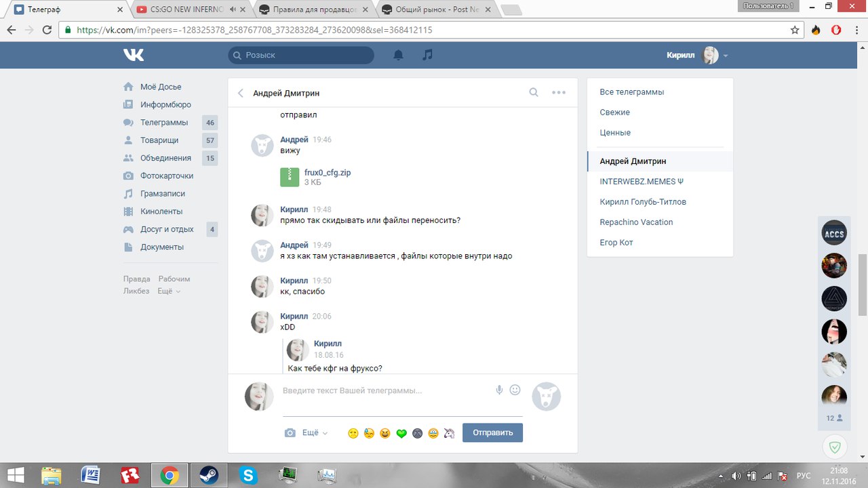Click the VK logo in the header
Image resolution: width=868 pixels, height=488 pixels.
(134, 55)
